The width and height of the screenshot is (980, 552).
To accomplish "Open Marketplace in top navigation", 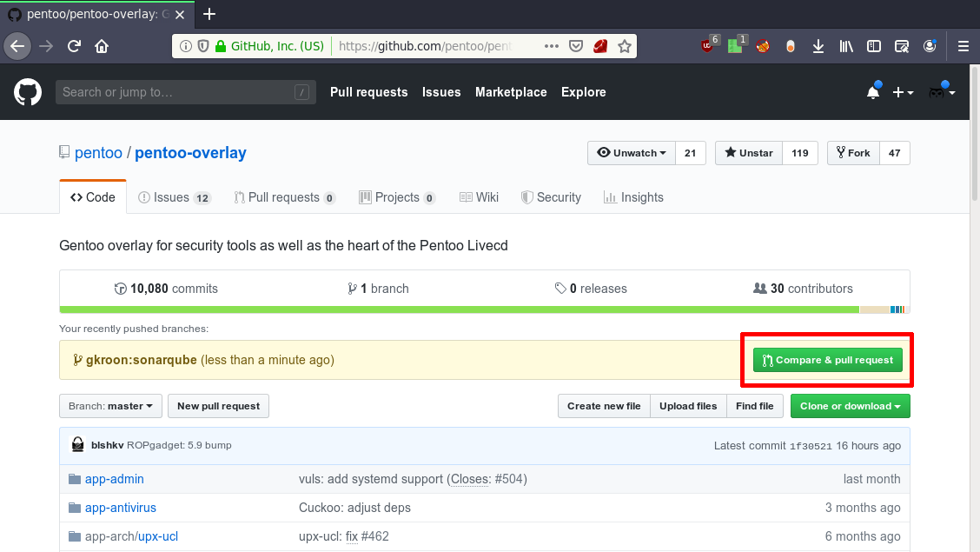I will [x=511, y=92].
